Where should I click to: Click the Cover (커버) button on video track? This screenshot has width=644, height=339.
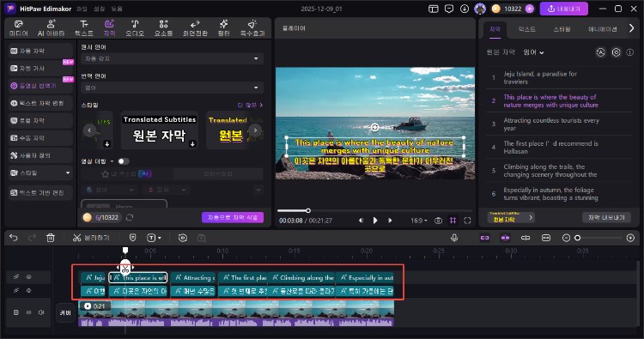pos(65,312)
